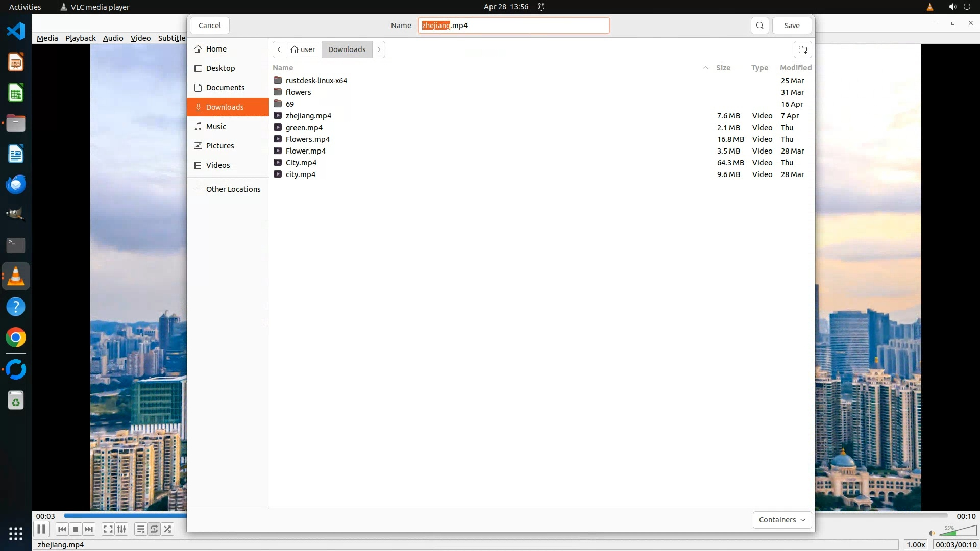The height and width of the screenshot is (551, 980).
Task: Open the Audio menu
Action: (x=113, y=38)
